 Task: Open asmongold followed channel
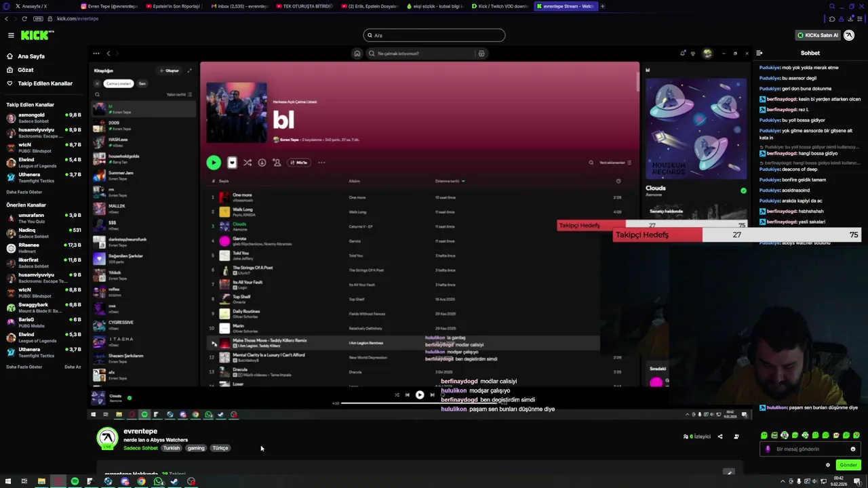43,117
